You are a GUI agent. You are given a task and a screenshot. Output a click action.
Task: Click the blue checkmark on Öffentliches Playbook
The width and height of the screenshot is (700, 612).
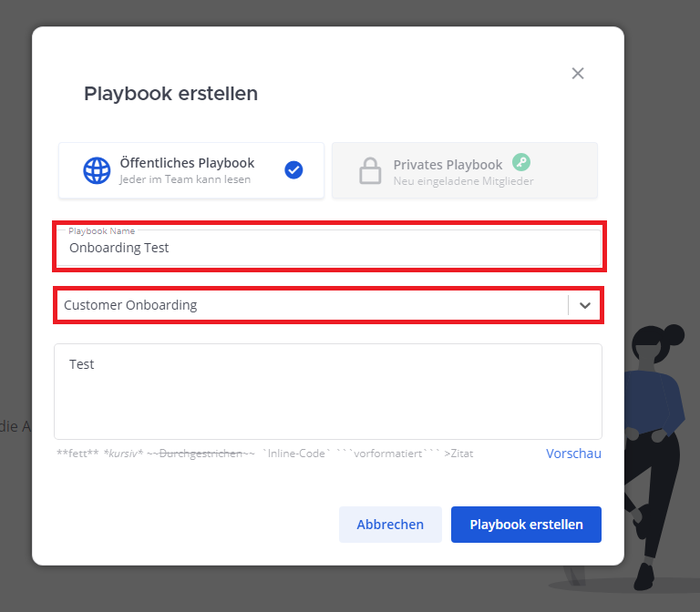point(293,170)
